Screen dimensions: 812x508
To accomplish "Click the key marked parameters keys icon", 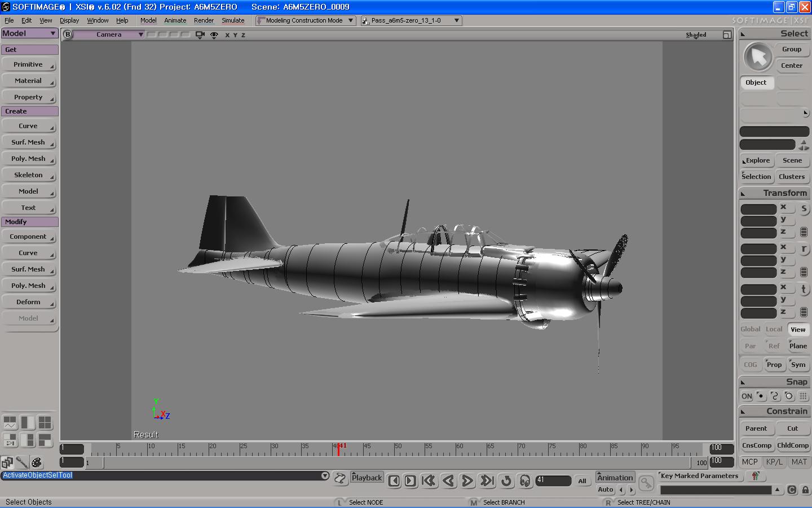I will [x=755, y=476].
